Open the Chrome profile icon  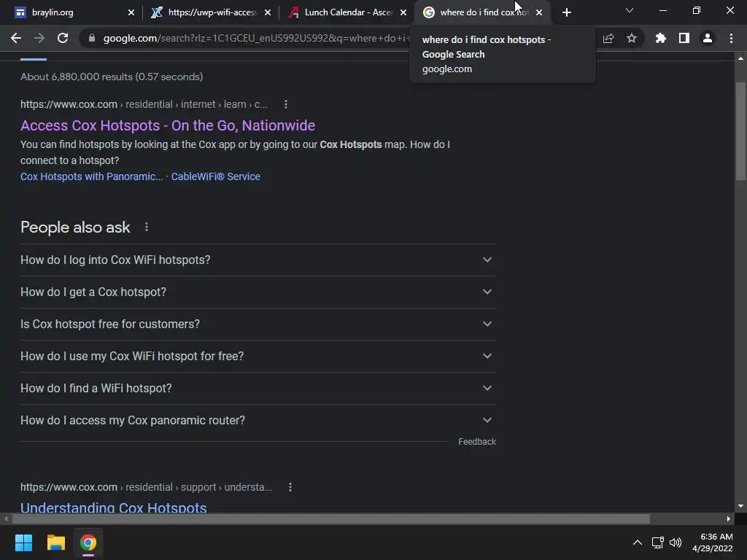point(708,38)
